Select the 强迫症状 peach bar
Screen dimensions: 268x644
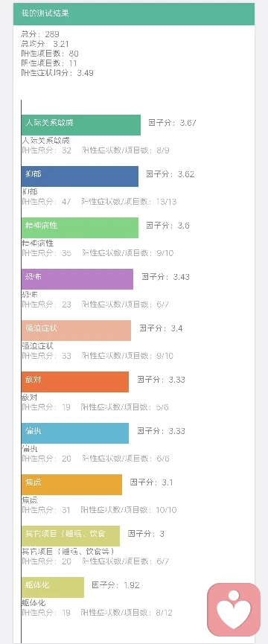point(76,331)
